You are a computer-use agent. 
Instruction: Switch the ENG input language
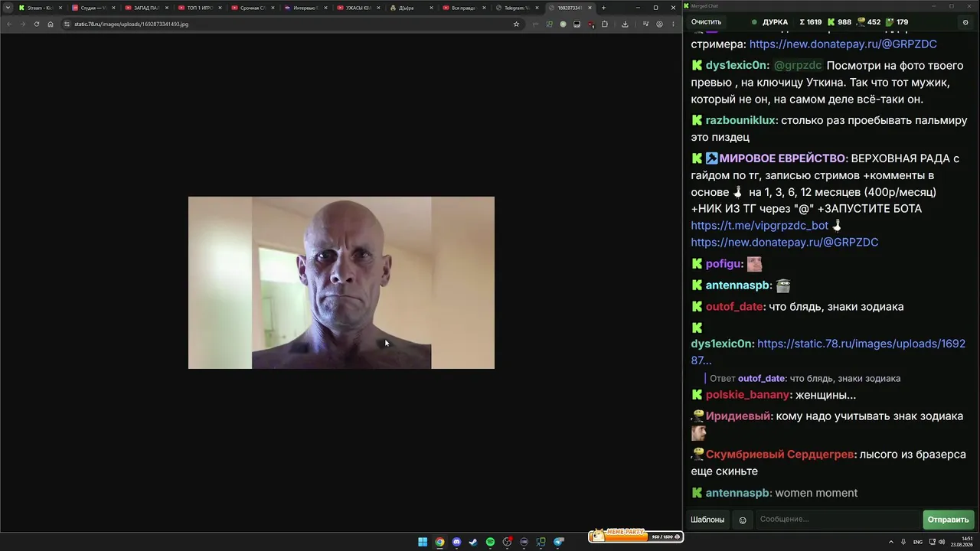coord(918,542)
